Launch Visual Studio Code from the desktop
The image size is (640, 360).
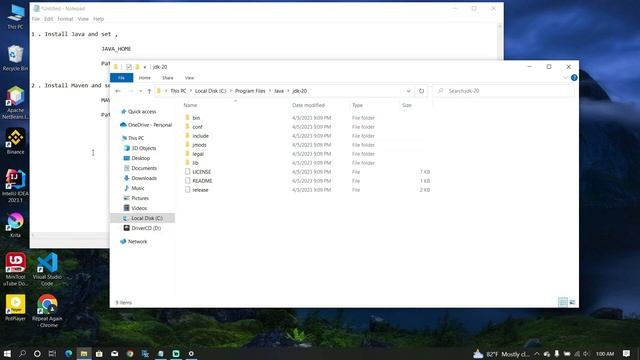coord(47,269)
